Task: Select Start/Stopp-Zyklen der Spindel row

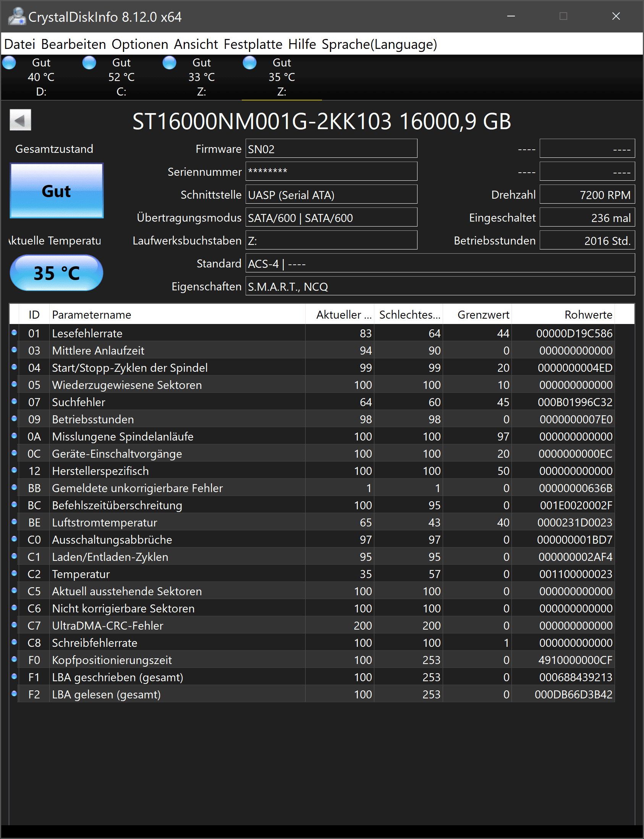Action: (x=312, y=368)
